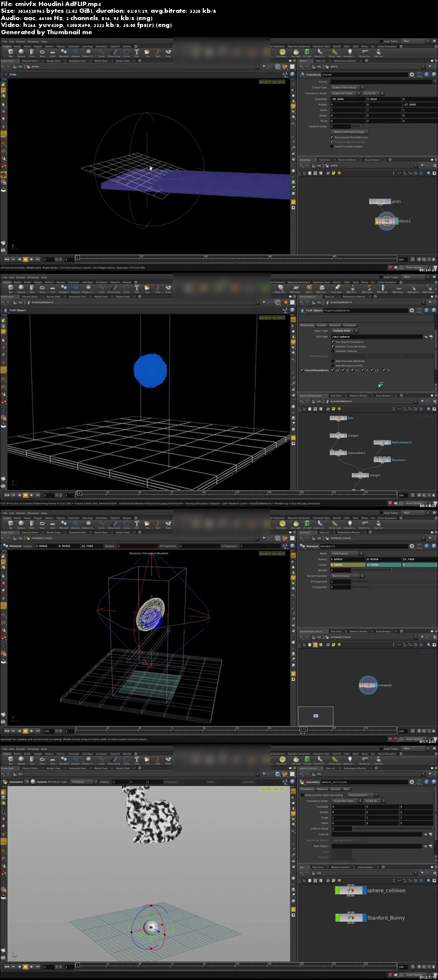Image resolution: width=438 pixels, height=980 pixels.
Task: Open the Collisions tab of FLIP Object
Action: coord(349,325)
